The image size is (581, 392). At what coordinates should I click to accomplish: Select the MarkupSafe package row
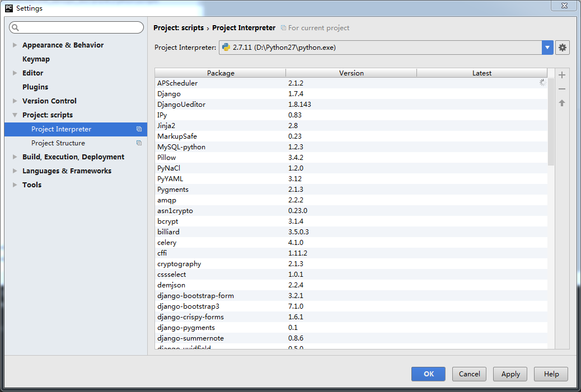pos(351,136)
